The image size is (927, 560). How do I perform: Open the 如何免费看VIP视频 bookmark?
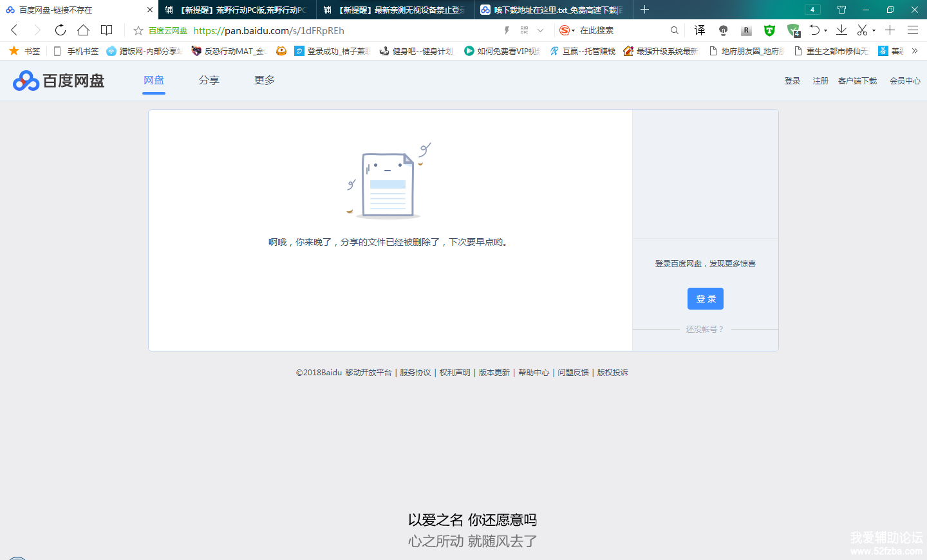pyautogui.click(x=502, y=51)
